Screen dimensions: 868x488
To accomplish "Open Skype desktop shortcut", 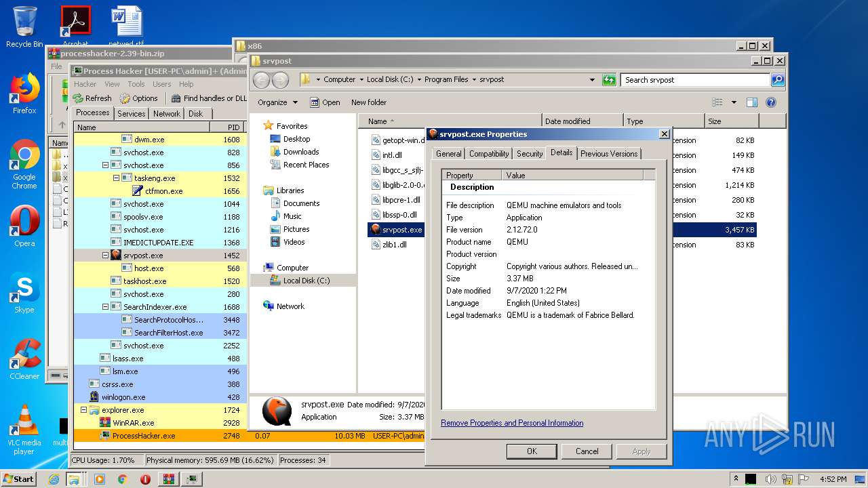I will coord(24,294).
